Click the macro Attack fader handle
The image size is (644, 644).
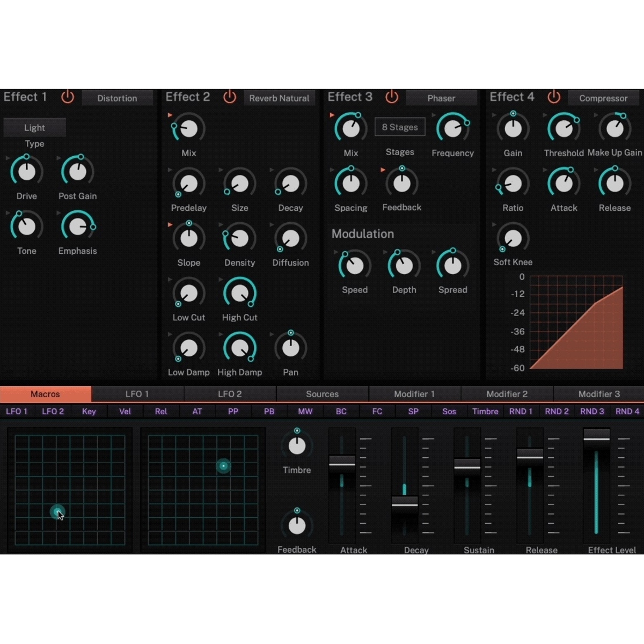342,464
